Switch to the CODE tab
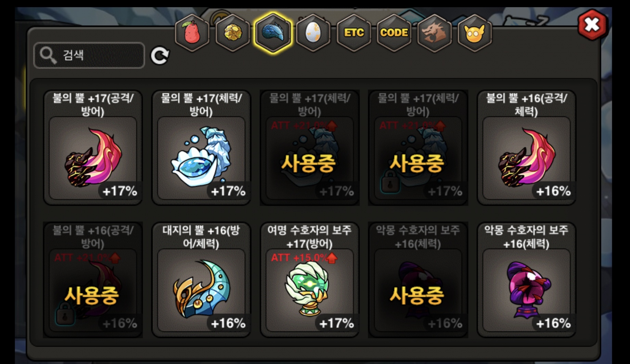Viewport: 630px width, 364px height. (394, 33)
